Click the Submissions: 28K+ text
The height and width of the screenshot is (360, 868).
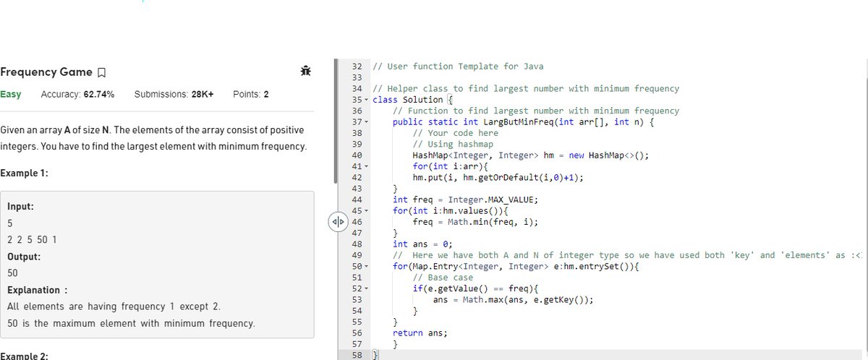[174, 95]
